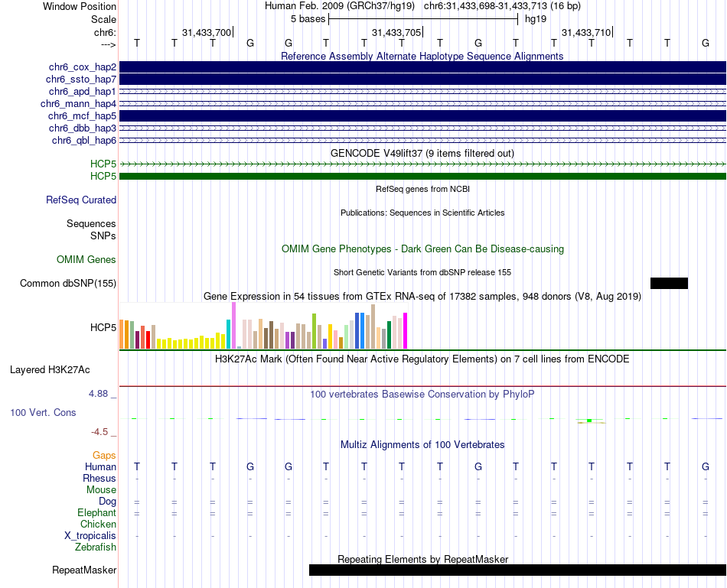Click the 31,433,710 ruler coordinate

click(x=586, y=32)
